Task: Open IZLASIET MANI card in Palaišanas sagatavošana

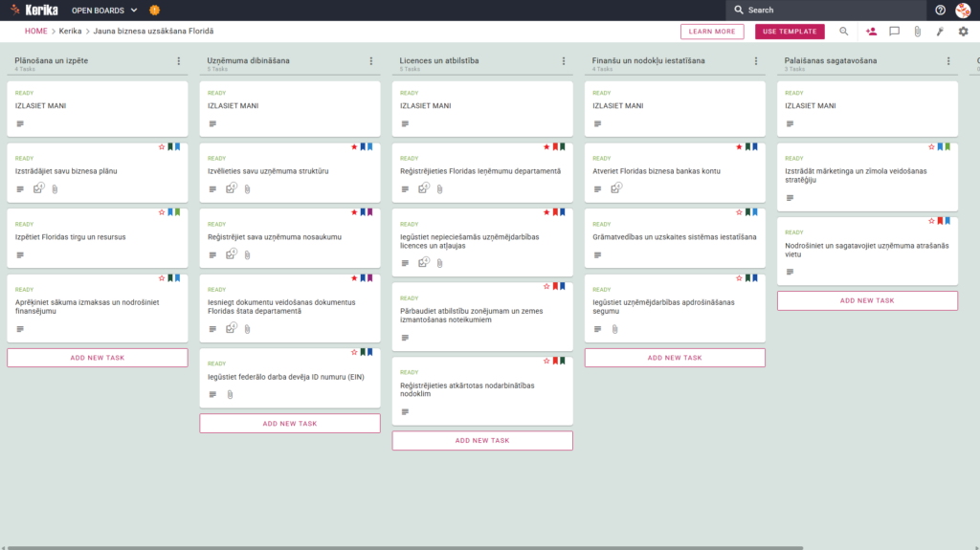Action: pos(867,109)
